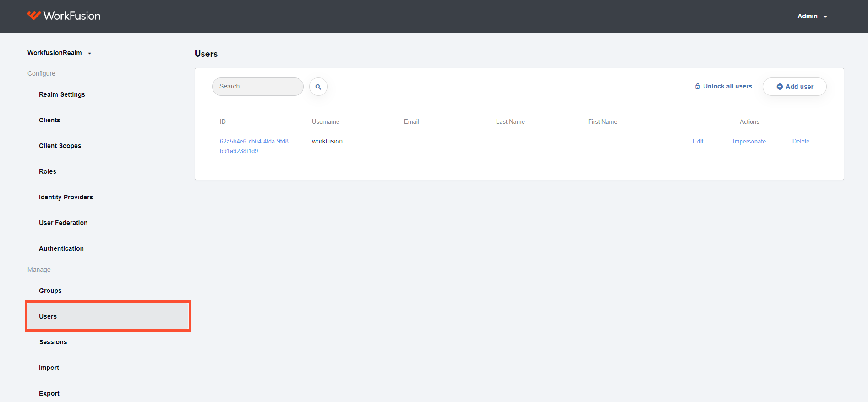
Task: Click the Email column header
Action: (x=411, y=121)
